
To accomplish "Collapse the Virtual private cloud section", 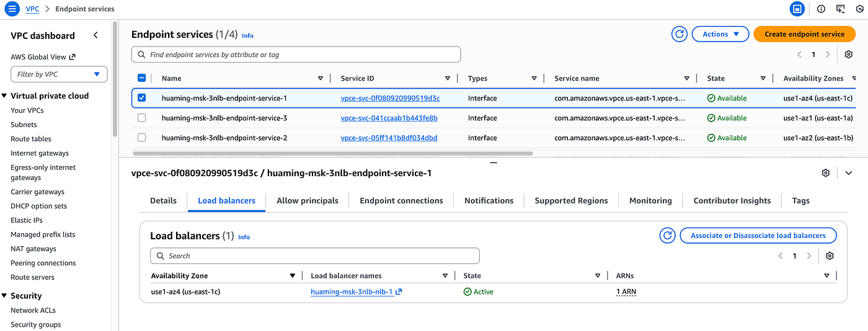I will pos(5,96).
